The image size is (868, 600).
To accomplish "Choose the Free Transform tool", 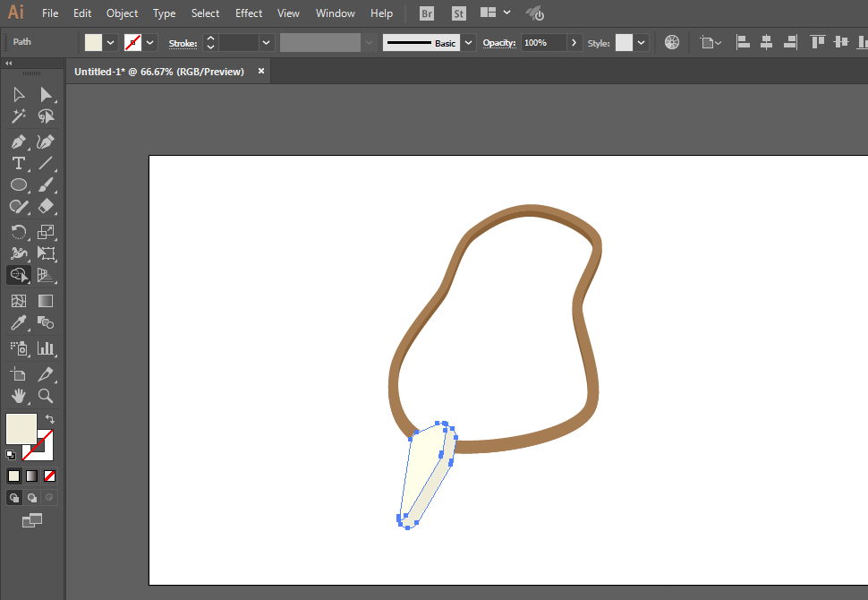I will (46, 253).
